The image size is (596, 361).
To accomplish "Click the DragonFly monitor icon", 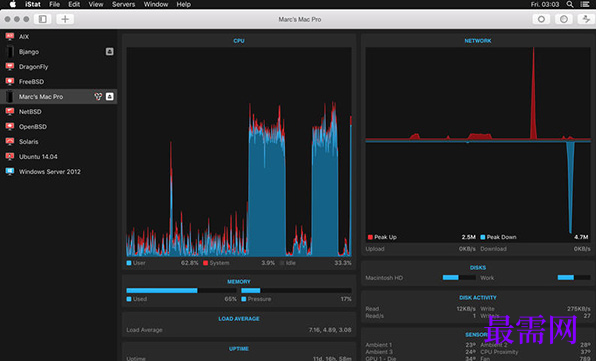I will [10, 66].
